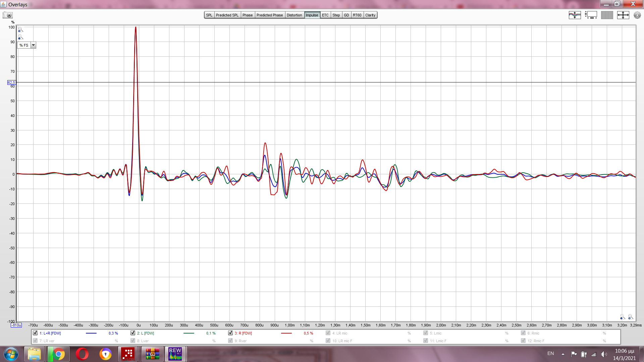Zoom in vertical axis magnifier icon
This screenshot has height=362, width=644.
coord(20,30)
